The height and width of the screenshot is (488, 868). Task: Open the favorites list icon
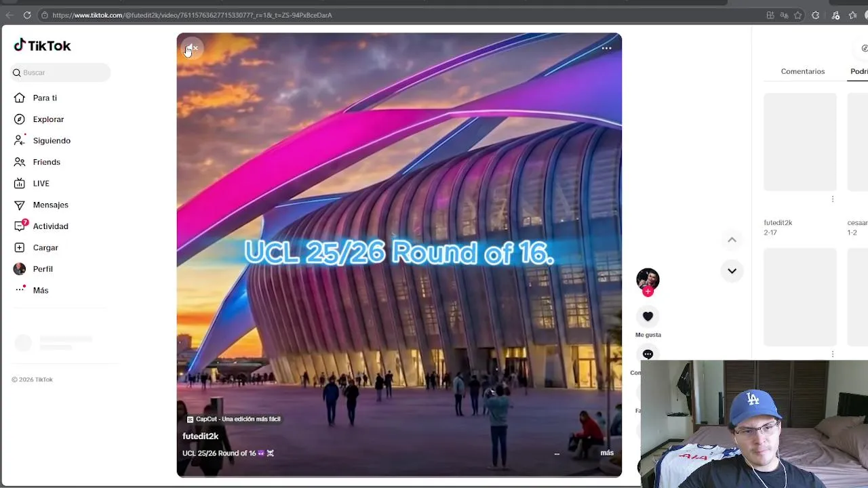tap(852, 15)
